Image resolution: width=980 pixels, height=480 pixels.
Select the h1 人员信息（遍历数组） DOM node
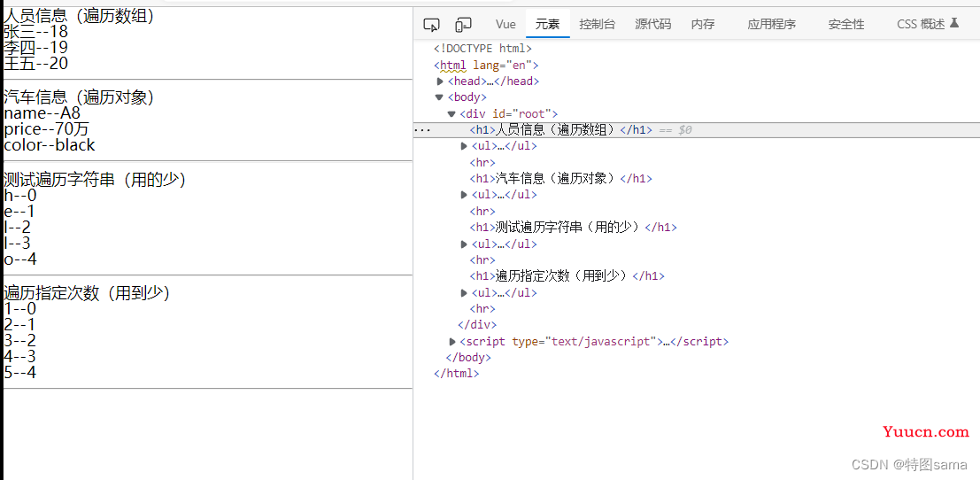(561, 130)
